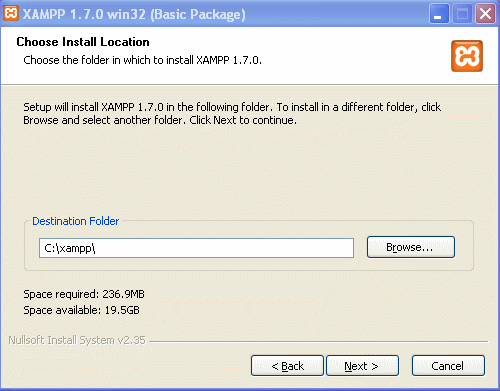Image resolution: width=500 pixels, height=391 pixels.
Task: Click the Space required: 236.9MB text
Action: (x=84, y=294)
